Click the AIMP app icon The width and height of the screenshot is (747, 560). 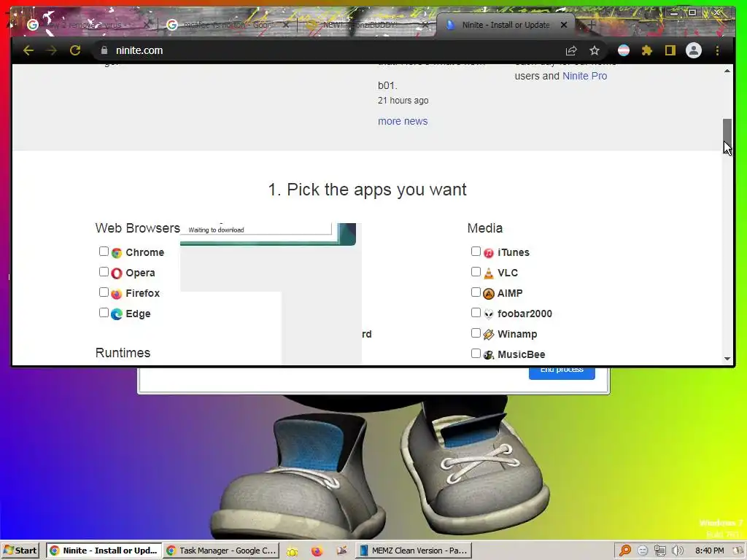(488, 294)
